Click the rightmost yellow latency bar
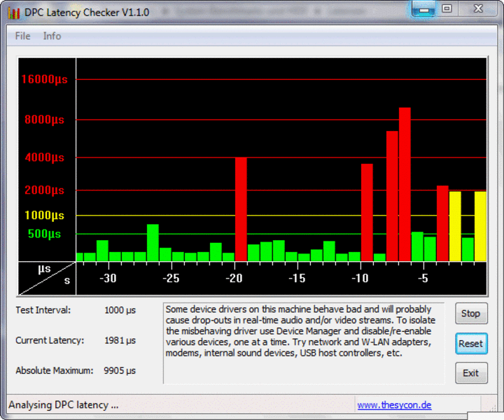 click(480, 226)
